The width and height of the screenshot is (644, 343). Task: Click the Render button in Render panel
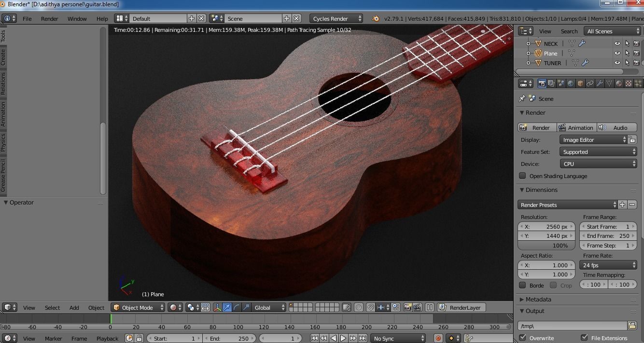[536, 127]
